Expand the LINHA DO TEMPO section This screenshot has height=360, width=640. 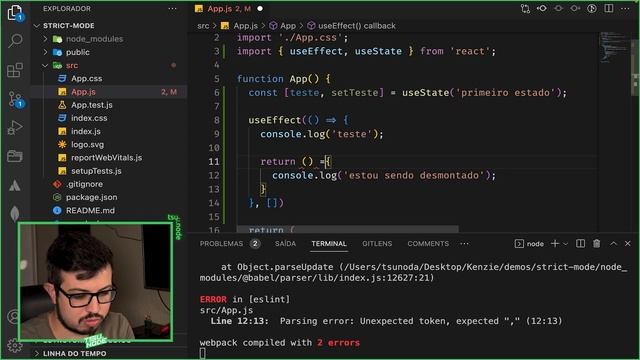74,353
